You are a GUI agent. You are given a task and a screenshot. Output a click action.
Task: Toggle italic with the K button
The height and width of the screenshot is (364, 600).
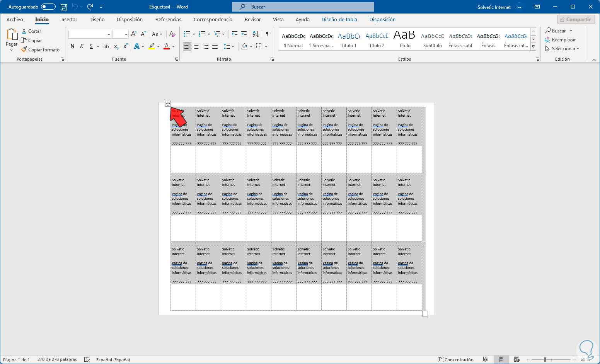pyautogui.click(x=82, y=46)
